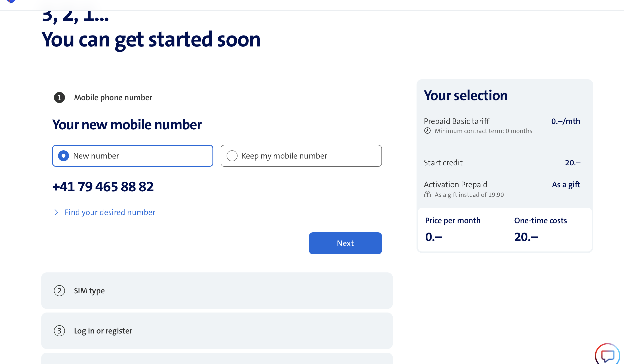This screenshot has height=364, width=624.
Task: Select the New number radio button
Action: pos(64,156)
